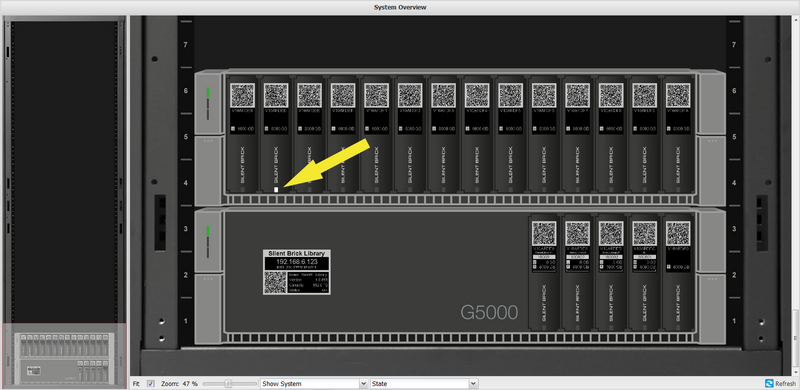The image size is (800, 390).
Task: Click the white LED indicator the arrow points to
Action: point(276,189)
